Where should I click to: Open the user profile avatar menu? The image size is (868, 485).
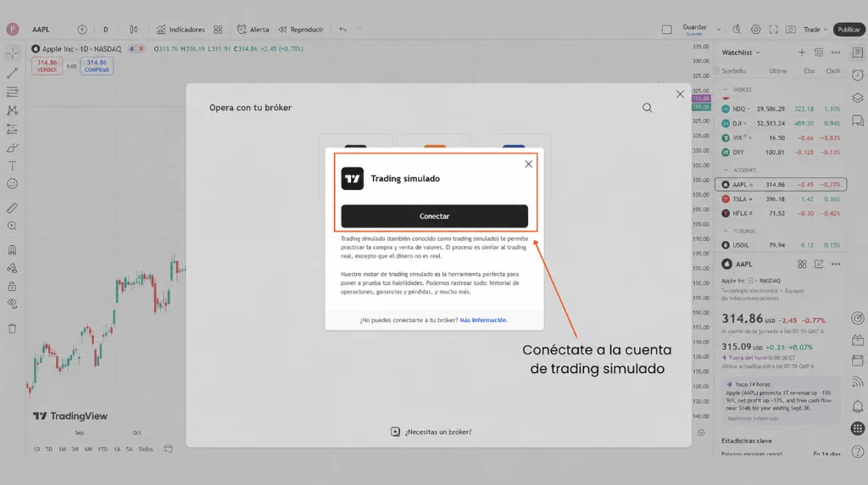pos(12,30)
